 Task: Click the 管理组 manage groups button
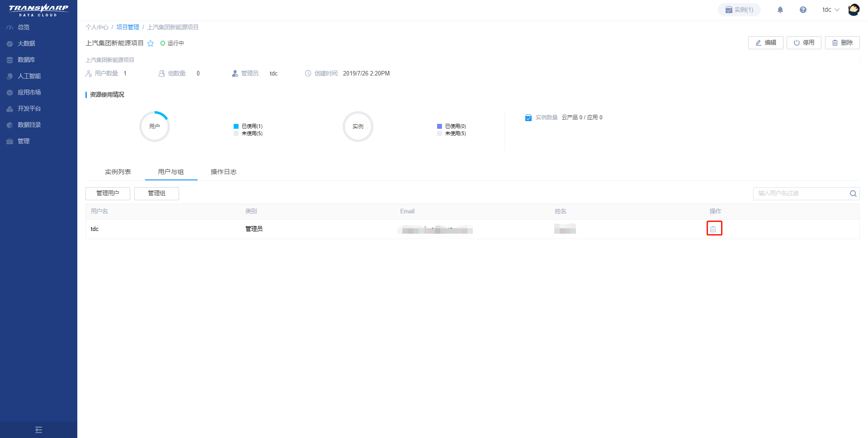[156, 193]
